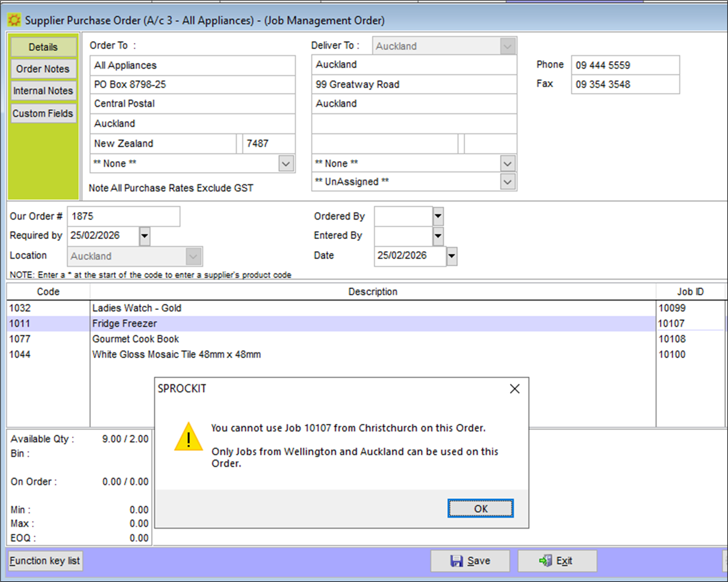The height and width of the screenshot is (582, 728).
Task: Click the Job ID column header
Action: [690, 292]
